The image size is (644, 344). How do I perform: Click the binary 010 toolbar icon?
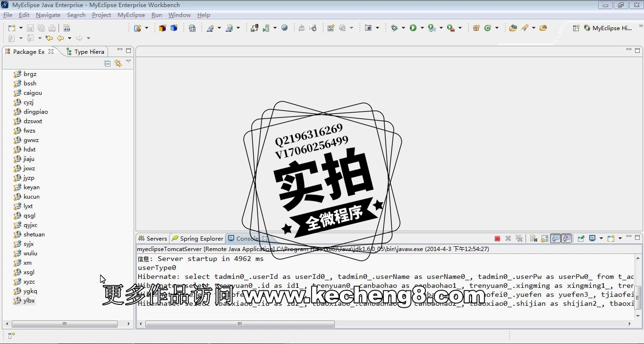(67, 28)
